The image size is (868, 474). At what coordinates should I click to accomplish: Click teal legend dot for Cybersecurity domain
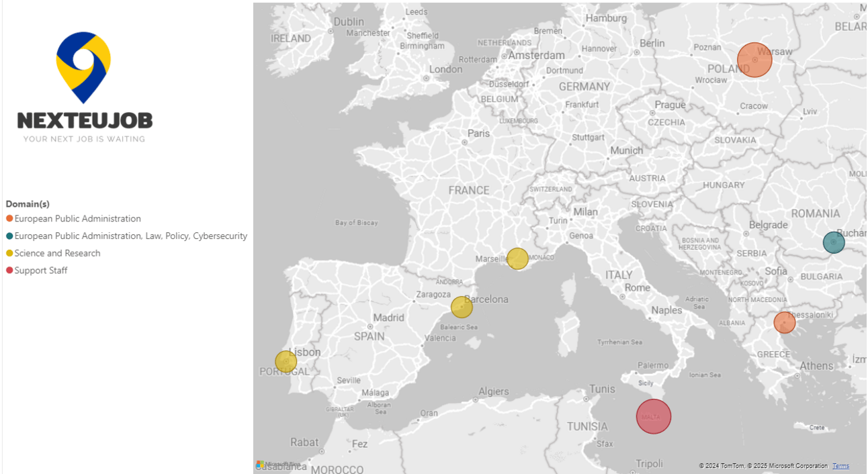[x=9, y=236]
